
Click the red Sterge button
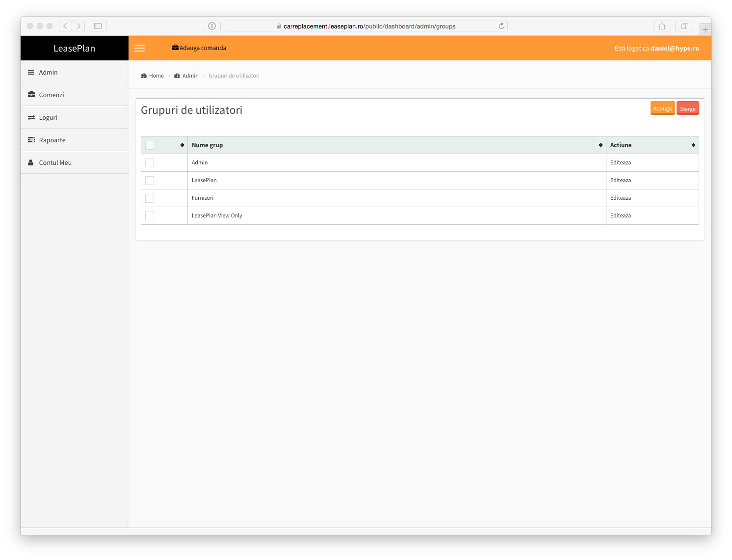687,108
